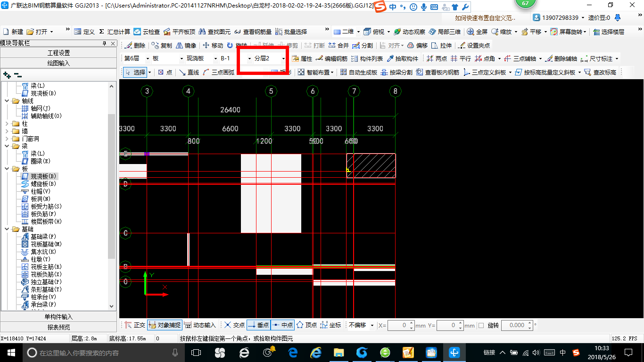Switch to 绘图输入 drawing input tab
This screenshot has width=644, height=362.
58,63
